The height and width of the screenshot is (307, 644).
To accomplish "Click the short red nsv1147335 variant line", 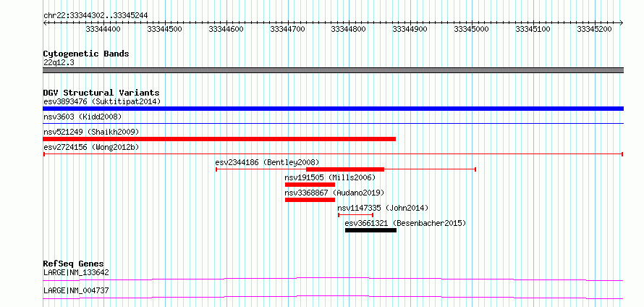I will click(356, 215).
